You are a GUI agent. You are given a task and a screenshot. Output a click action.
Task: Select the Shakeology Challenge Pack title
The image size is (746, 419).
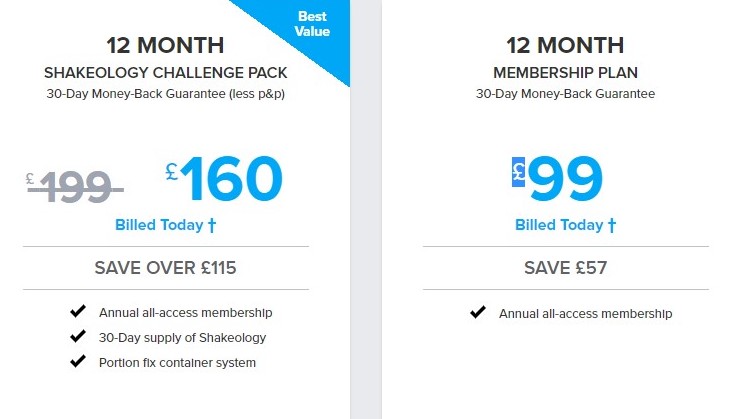(165, 73)
